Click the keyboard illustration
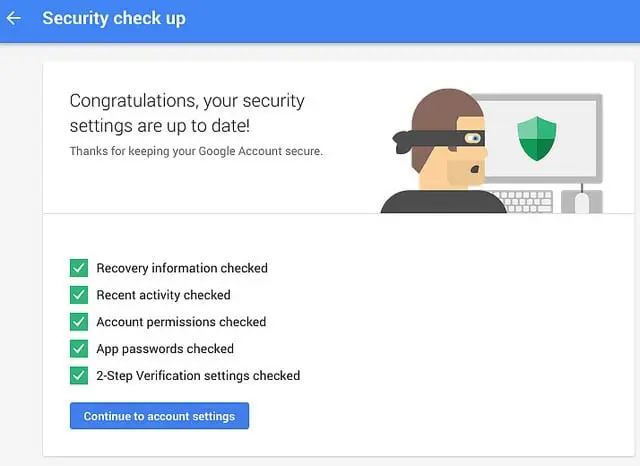The height and width of the screenshot is (466, 640). point(529,201)
